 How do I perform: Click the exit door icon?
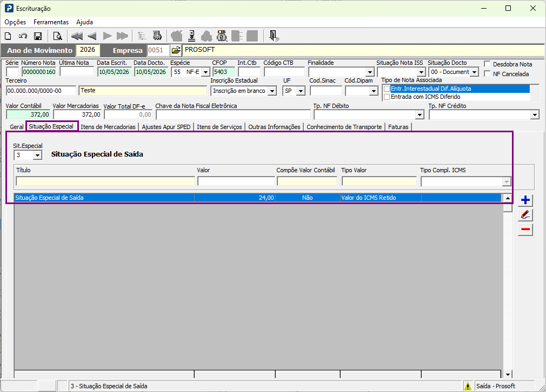point(274,36)
